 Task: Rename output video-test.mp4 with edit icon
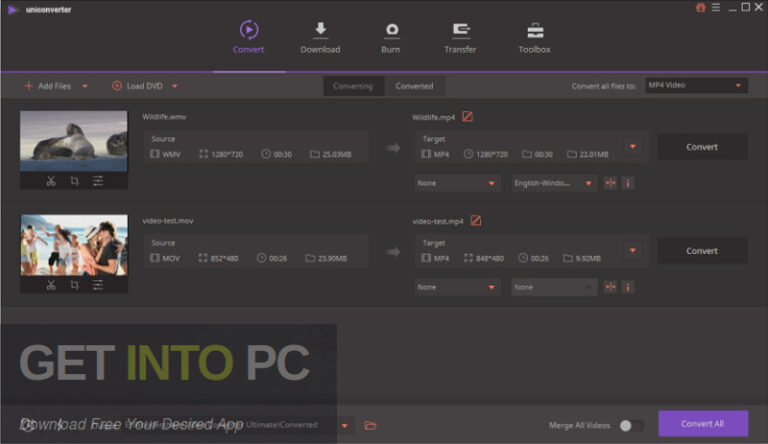476,221
